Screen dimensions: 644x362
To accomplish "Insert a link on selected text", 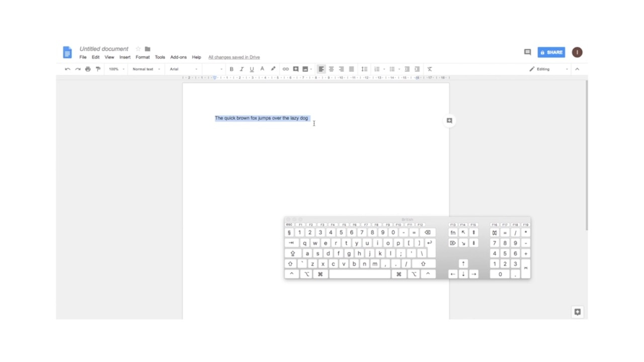I will [285, 69].
